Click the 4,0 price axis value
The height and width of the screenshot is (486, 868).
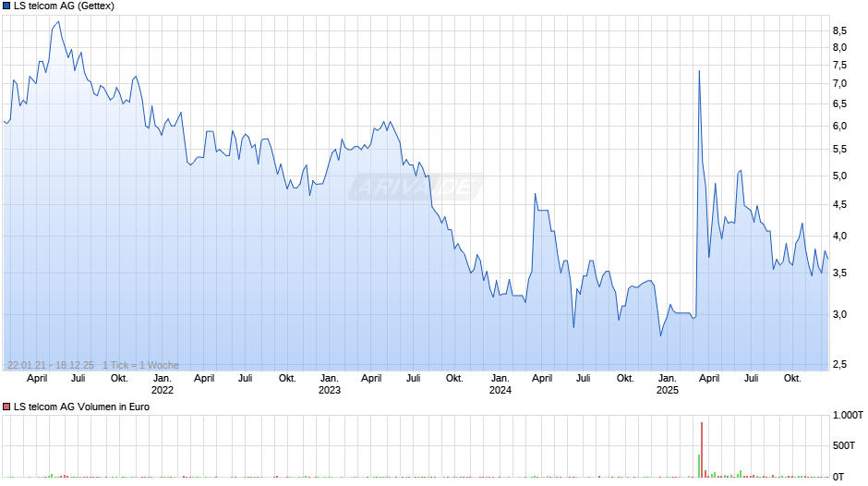(x=839, y=237)
